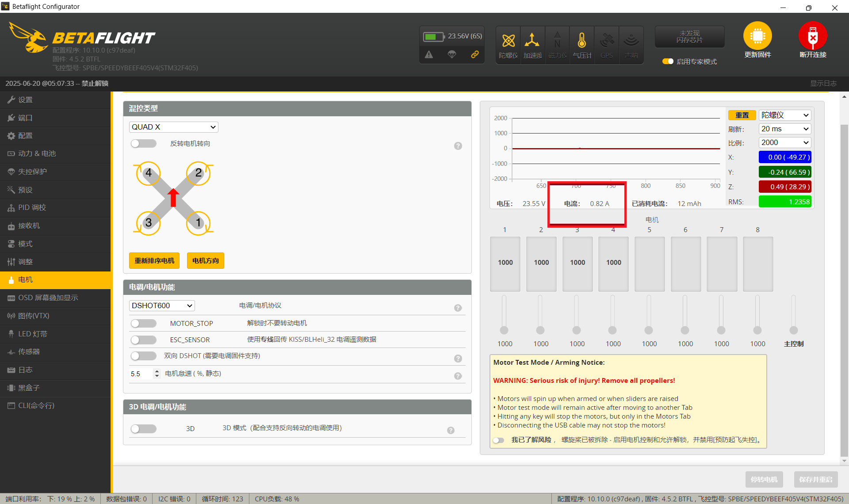Click the stop motors button (停转电机)

[x=764, y=480]
